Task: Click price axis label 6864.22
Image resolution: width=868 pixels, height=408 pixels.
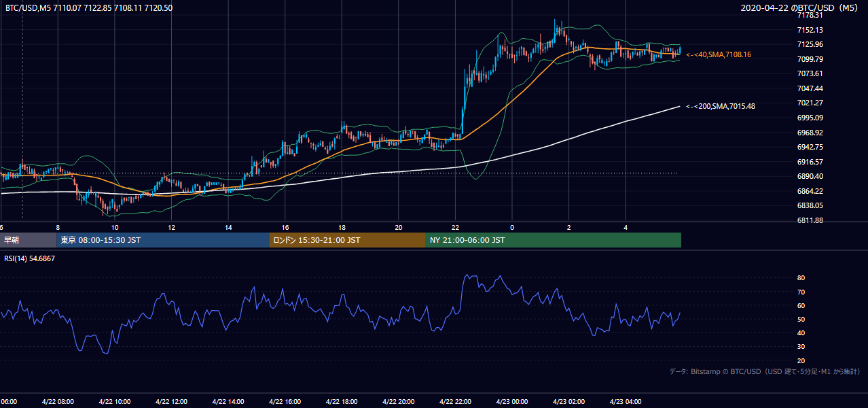Action: point(810,191)
